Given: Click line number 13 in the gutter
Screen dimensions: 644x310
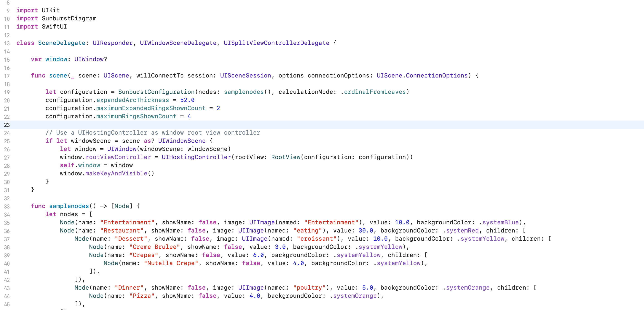Looking at the screenshot, I should pyautogui.click(x=7, y=43).
